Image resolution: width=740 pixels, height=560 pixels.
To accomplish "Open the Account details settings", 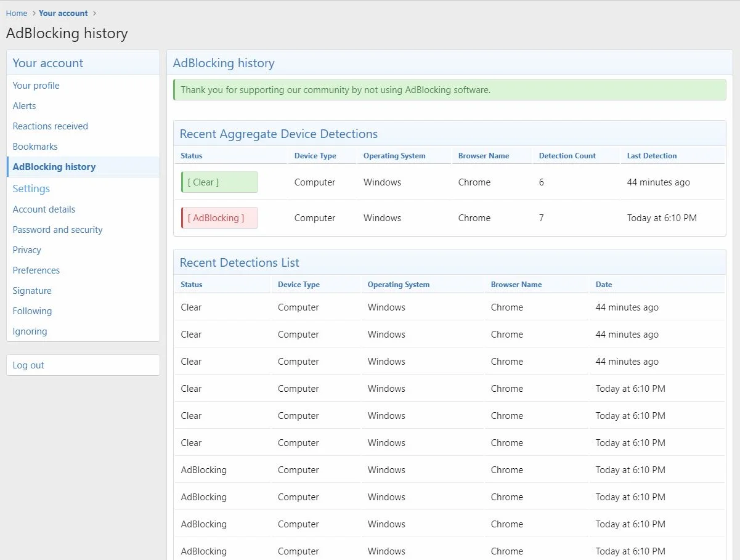I will (44, 209).
